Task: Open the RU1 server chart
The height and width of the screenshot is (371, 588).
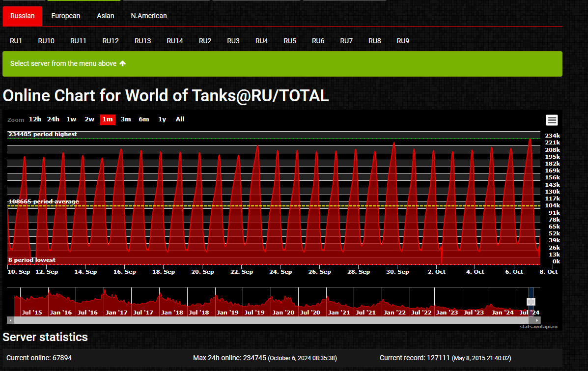Action: coord(16,41)
